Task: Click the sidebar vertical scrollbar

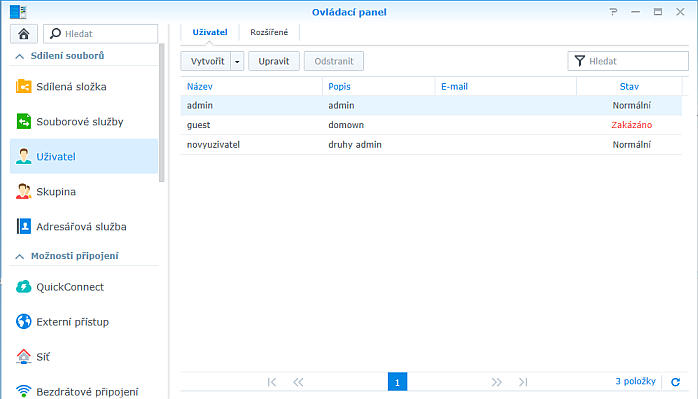Action: click(162, 113)
